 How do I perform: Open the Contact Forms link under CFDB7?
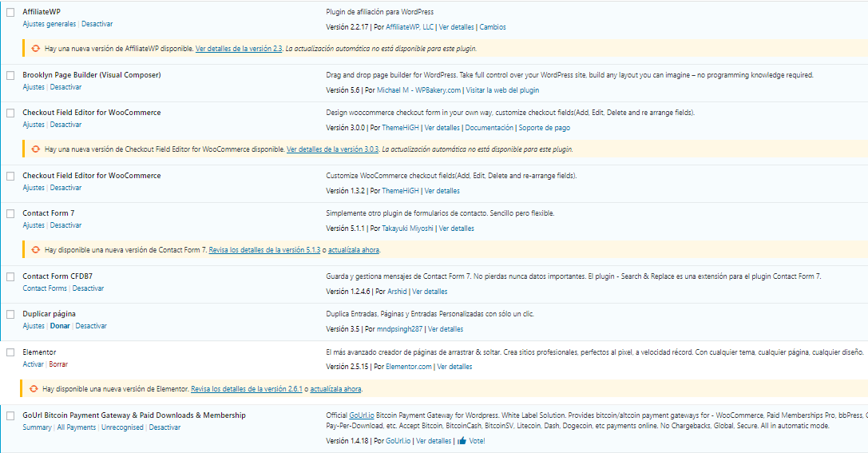pos(45,289)
